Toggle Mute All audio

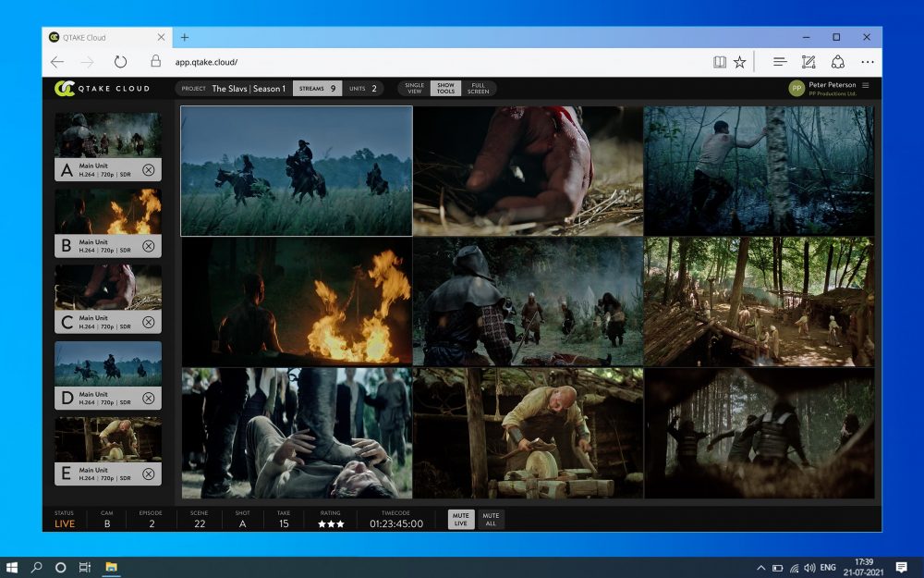tap(491, 520)
